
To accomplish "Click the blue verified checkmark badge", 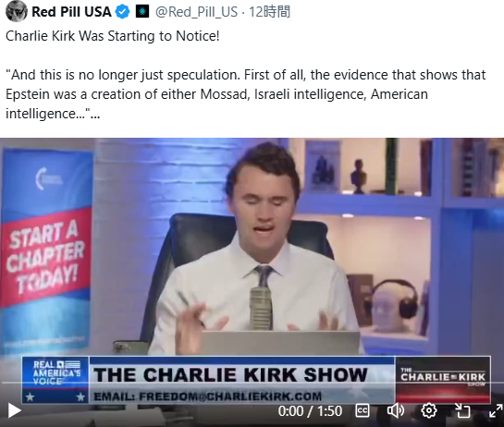I will 122,12.
